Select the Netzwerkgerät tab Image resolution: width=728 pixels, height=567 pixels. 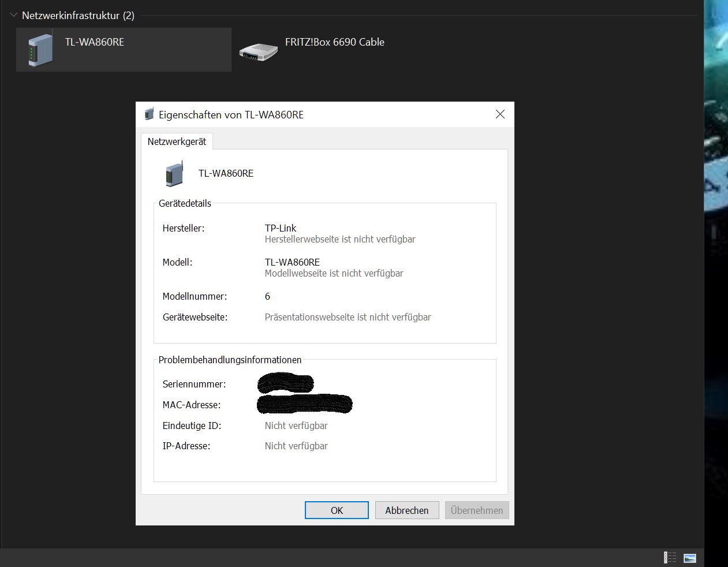point(177,141)
